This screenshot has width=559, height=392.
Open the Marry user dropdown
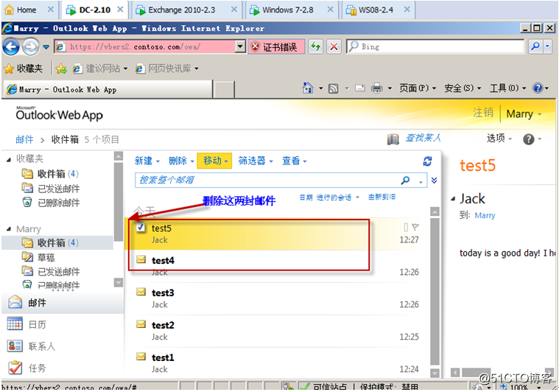click(524, 114)
